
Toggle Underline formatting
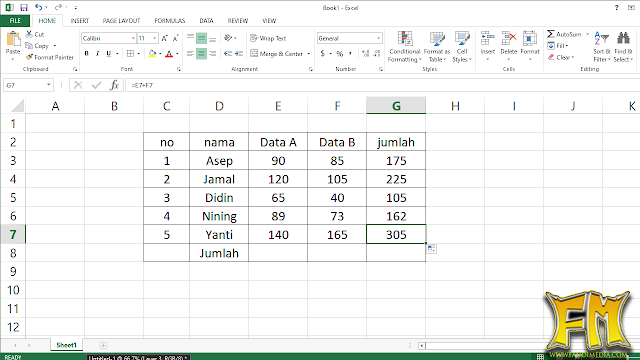tap(109, 53)
